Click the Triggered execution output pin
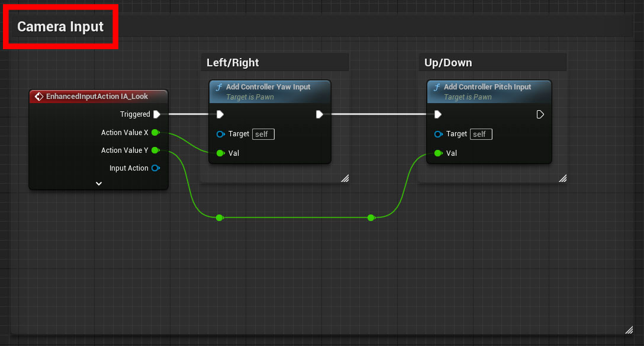Screen dimensions: 644x346 coord(156,114)
